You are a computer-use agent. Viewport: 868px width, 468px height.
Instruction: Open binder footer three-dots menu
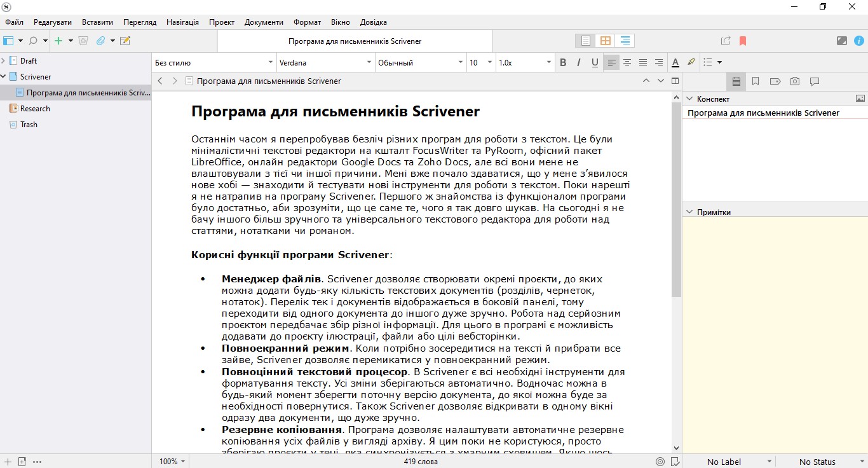pyautogui.click(x=37, y=462)
